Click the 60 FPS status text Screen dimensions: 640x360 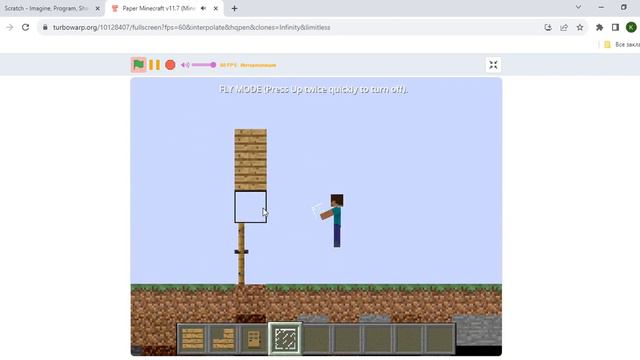(x=248, y=65)
